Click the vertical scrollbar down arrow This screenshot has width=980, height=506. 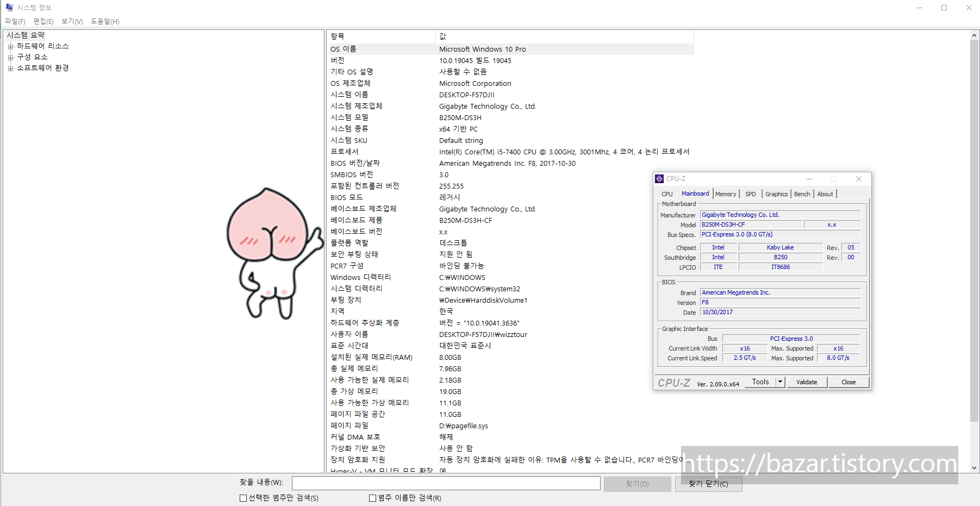click(x=975, y=468)
